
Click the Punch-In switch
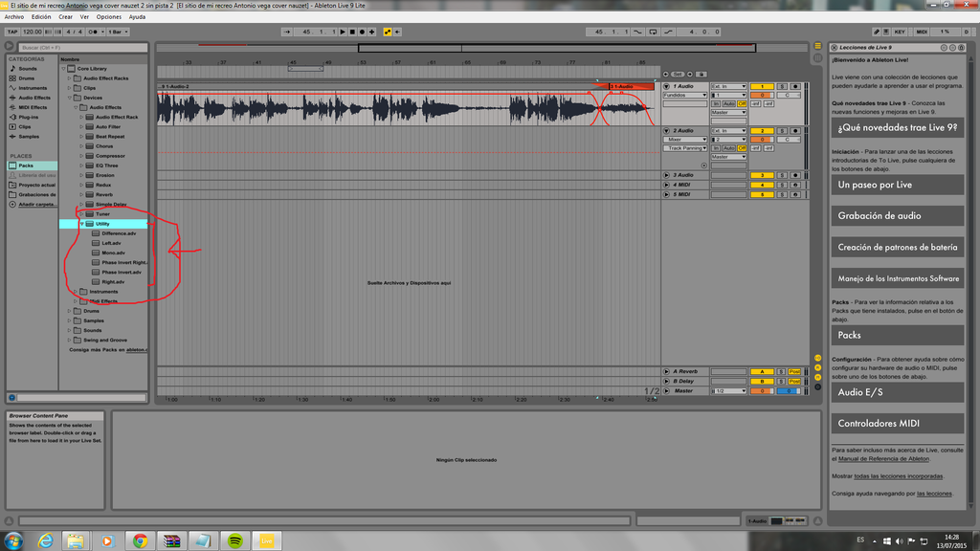click(638, 32)
